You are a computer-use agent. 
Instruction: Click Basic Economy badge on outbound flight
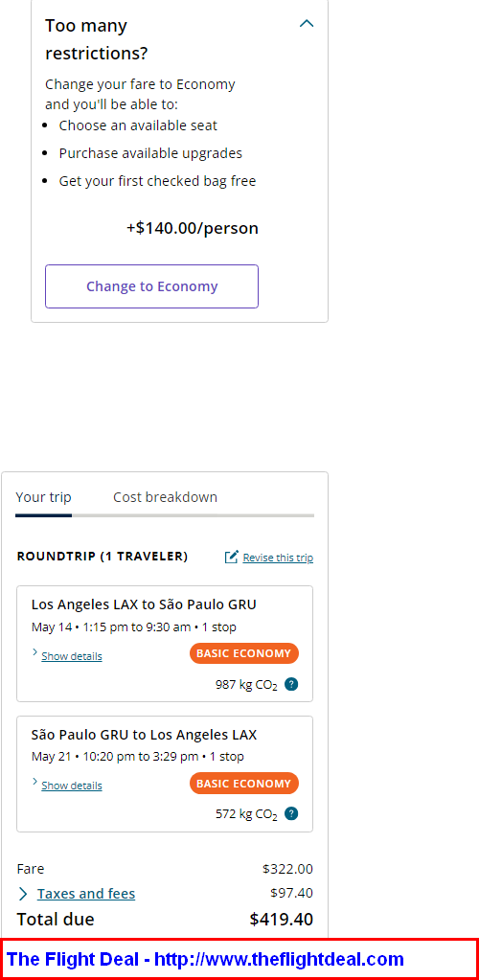[244, 653]
